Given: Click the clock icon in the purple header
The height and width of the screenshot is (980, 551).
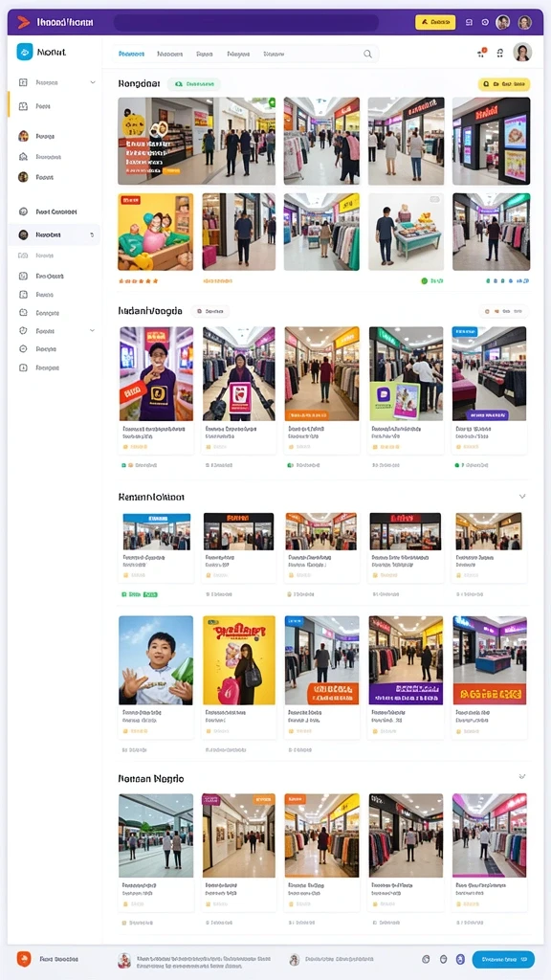Looking at the screenshot, I should (x=485, y=22).
